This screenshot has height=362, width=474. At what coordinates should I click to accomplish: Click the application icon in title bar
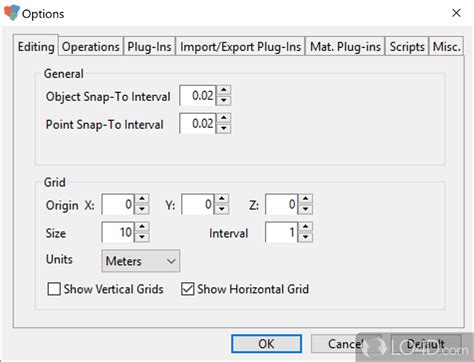12,13
